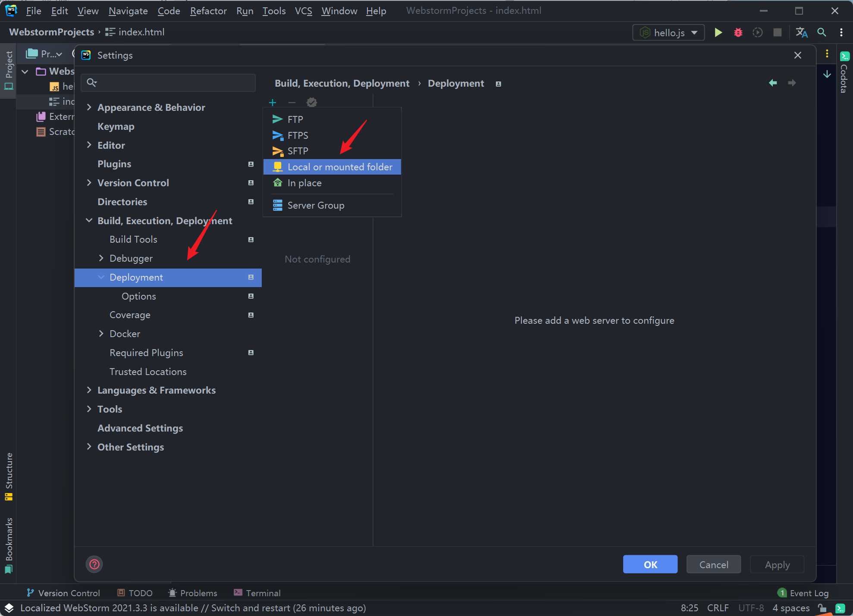Open the Codota side panel
The height and width of the screenshot is (616, 853).
click(844, 73)
